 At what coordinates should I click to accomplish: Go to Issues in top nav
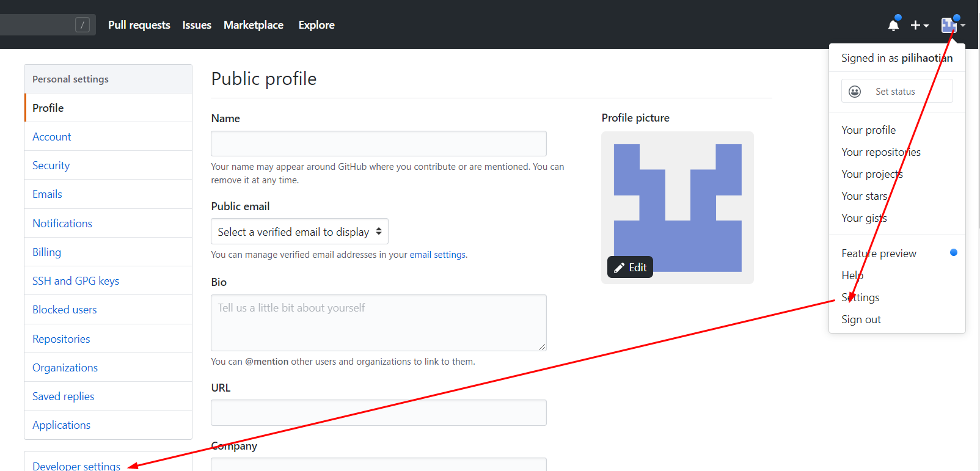pos(197,25)
